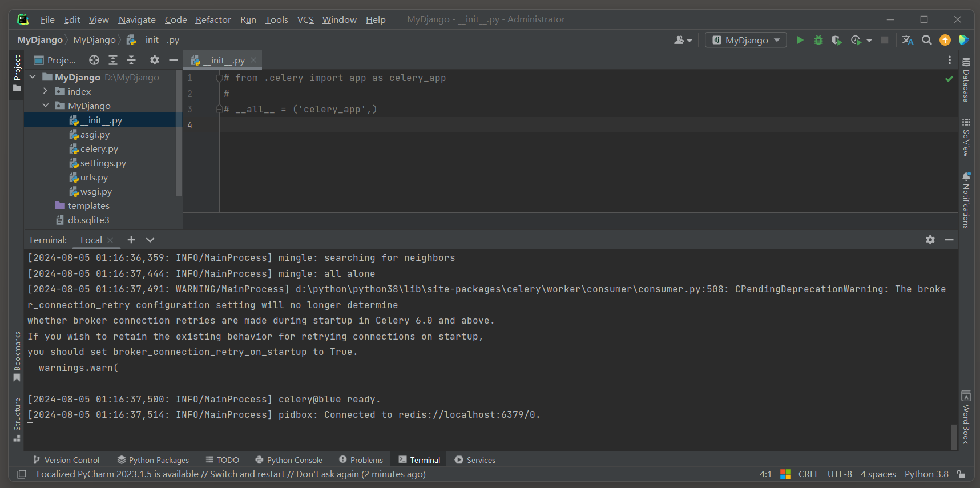980x488 pixels.
Task: Open the Word Book side panel
Action: pos(966,417)
